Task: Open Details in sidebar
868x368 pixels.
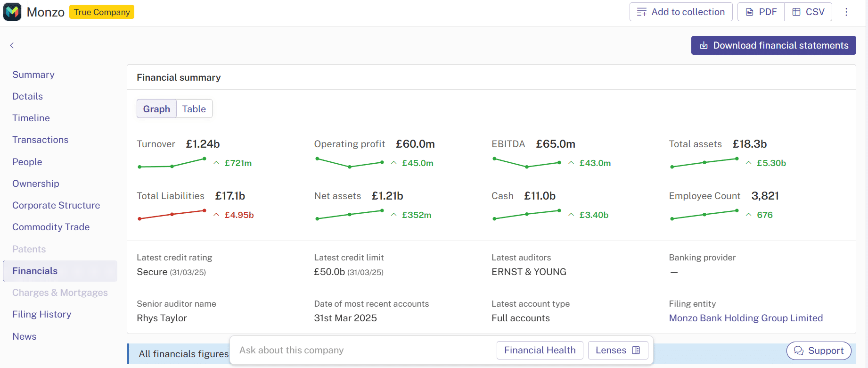Action: point(27,96)
